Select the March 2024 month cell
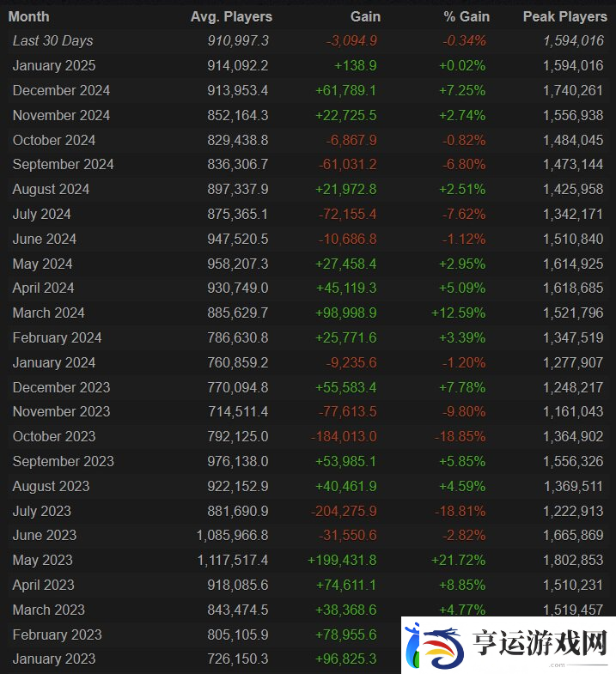 [49, 313]
